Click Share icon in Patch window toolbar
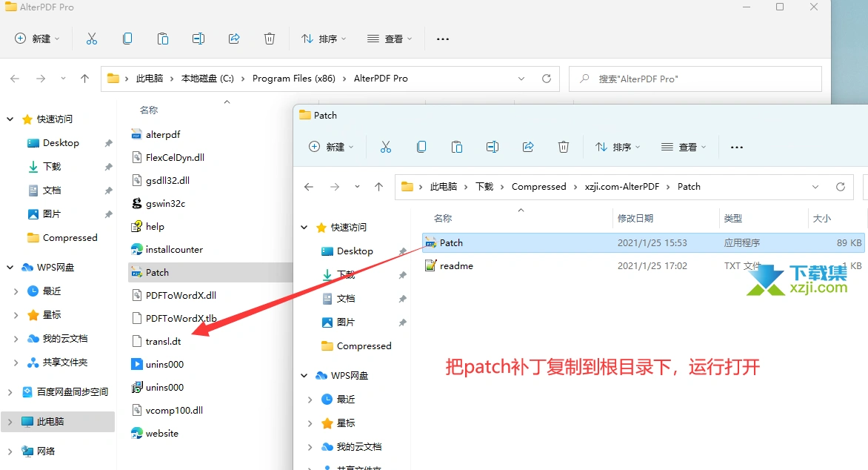The height and width of the screenshot is (470, 868). click(528, 147)
